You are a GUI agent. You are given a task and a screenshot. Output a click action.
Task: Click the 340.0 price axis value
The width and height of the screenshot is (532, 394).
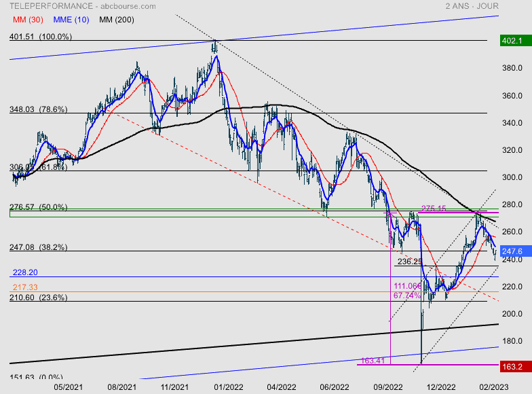[512, 123]
